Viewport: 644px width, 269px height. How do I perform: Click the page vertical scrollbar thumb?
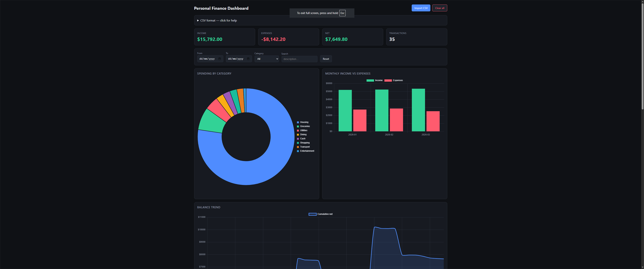click(642, 57)
